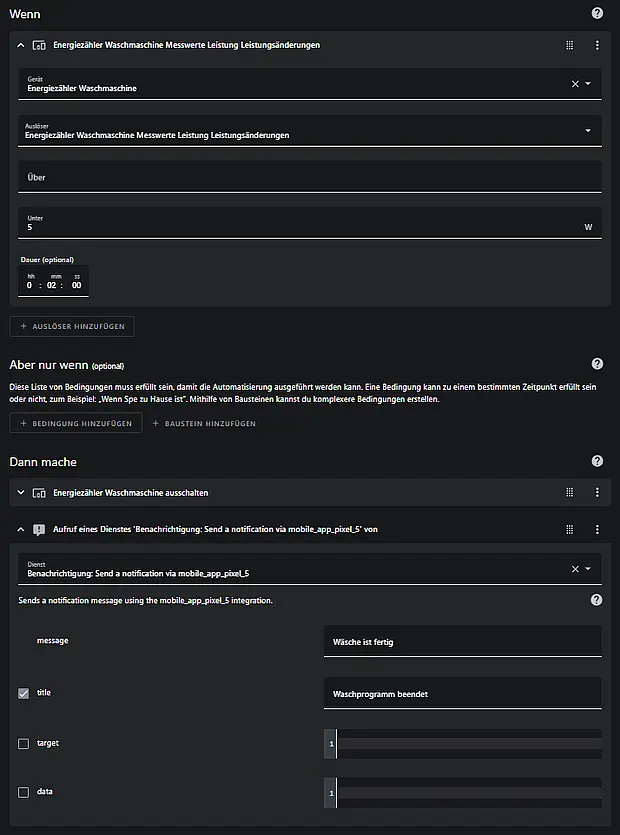Collapse the notification service call action
The image size is (620, 835).
[x=21, y=529]
